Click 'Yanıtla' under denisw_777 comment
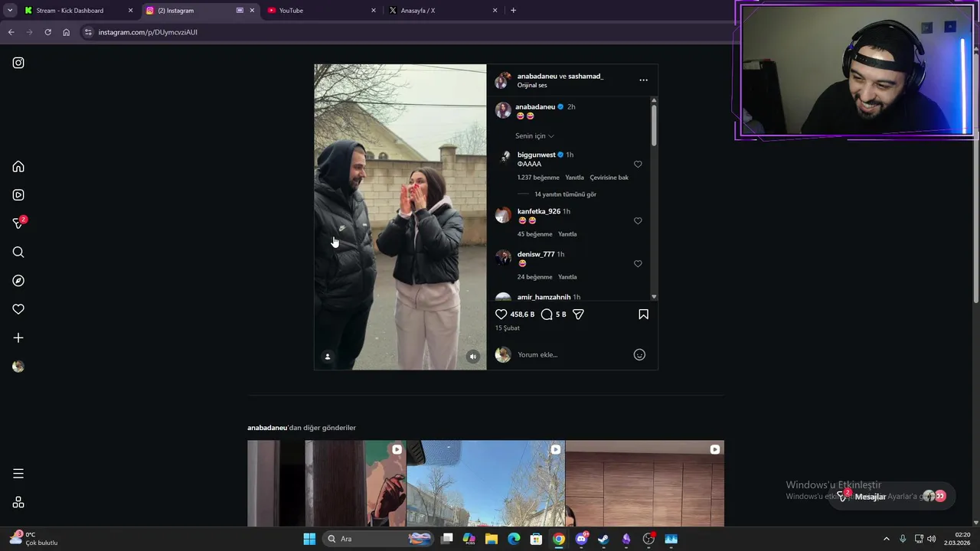Viewport: 980px width, 551px height. [567, 277]
